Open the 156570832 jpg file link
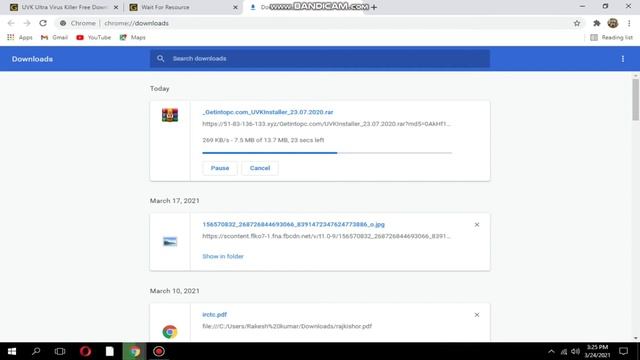Viewport: 640px width, 360px height. tap(293, 224)
